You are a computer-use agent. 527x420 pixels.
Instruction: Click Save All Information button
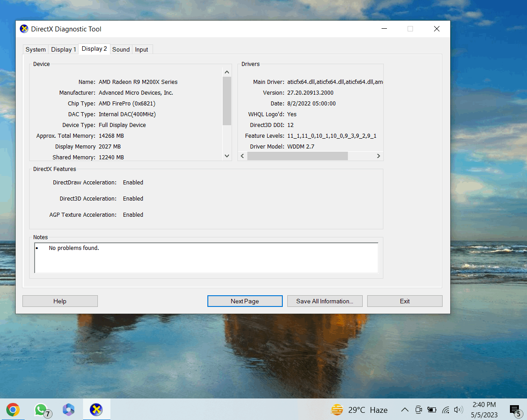pos(325,301)
